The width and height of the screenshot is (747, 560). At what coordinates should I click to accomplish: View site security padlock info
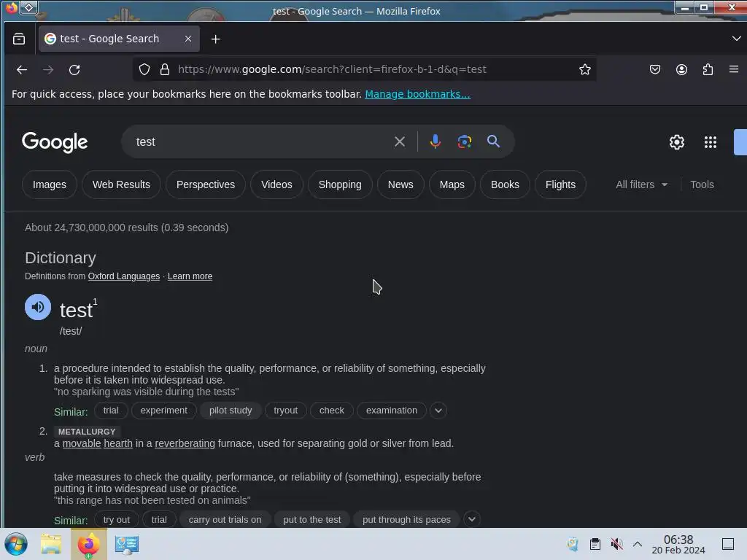[x=165, y=69]
